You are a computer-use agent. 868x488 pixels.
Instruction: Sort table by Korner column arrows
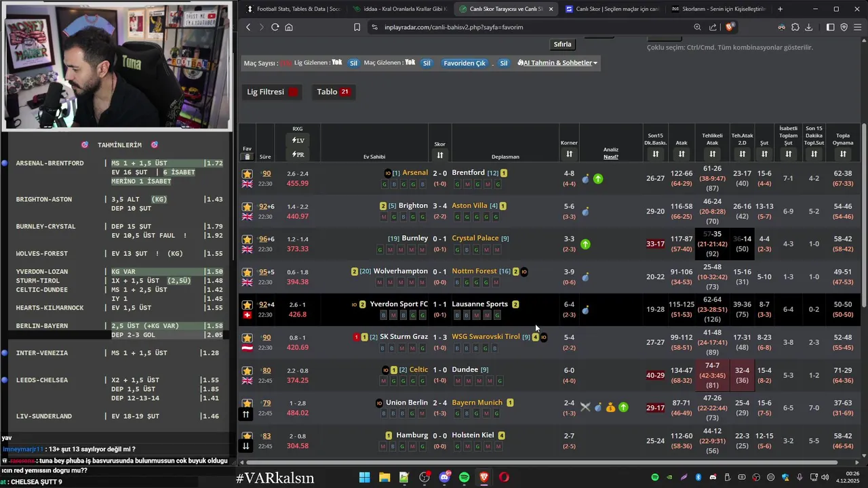[569, 154]
